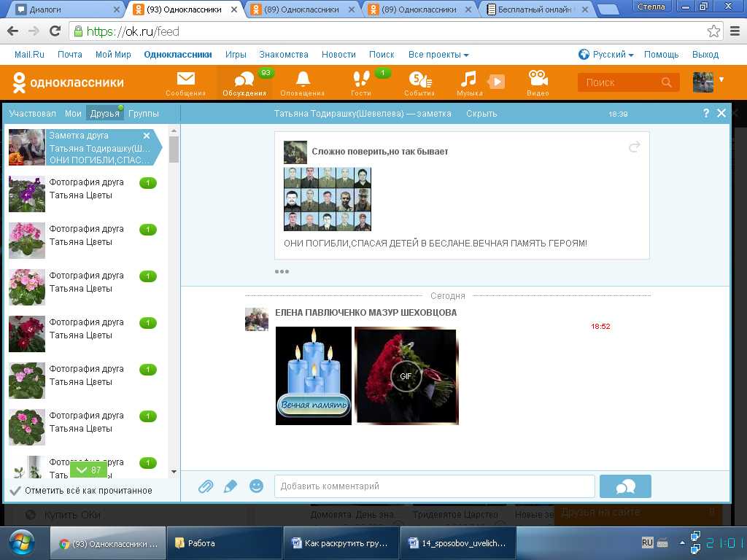Viewport: 747px width, 560px height.
Task: Open 14_sposobov_uvelich… Word document in taskbar
Action: pos(458,542)
